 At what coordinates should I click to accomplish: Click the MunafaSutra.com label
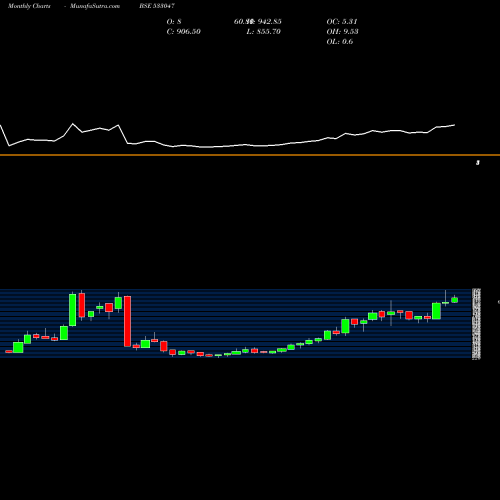point(95,6)
